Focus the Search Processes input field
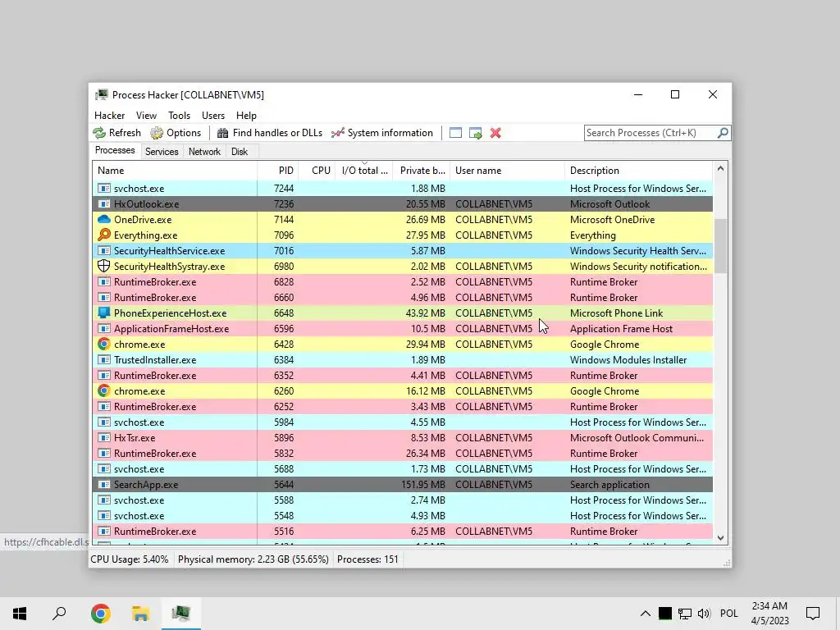 [x=651, y=133]
